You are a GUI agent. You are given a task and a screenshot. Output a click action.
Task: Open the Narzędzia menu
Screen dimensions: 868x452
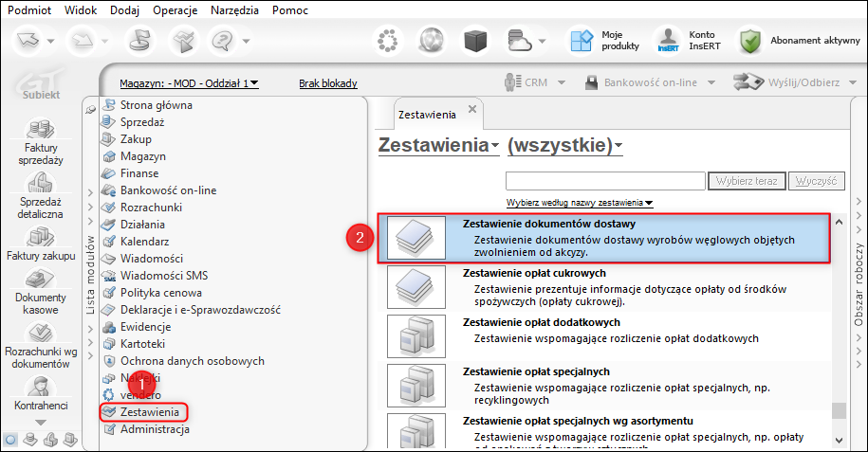click(x=234, y=10)
